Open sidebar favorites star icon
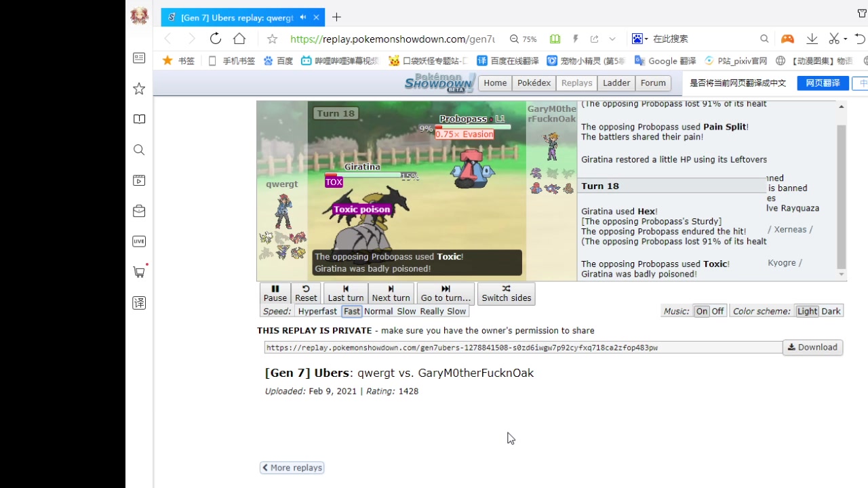 click(x=139, y=89)
